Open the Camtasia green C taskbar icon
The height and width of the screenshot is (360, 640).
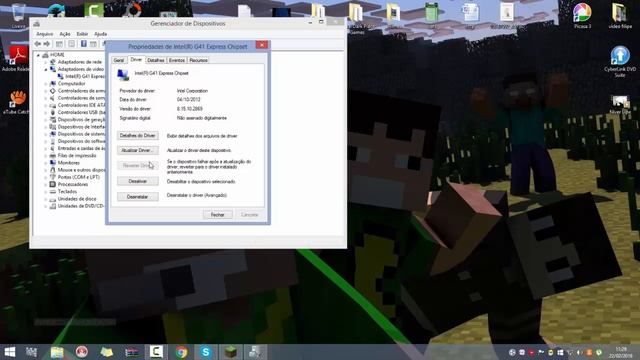click(156, 352)
